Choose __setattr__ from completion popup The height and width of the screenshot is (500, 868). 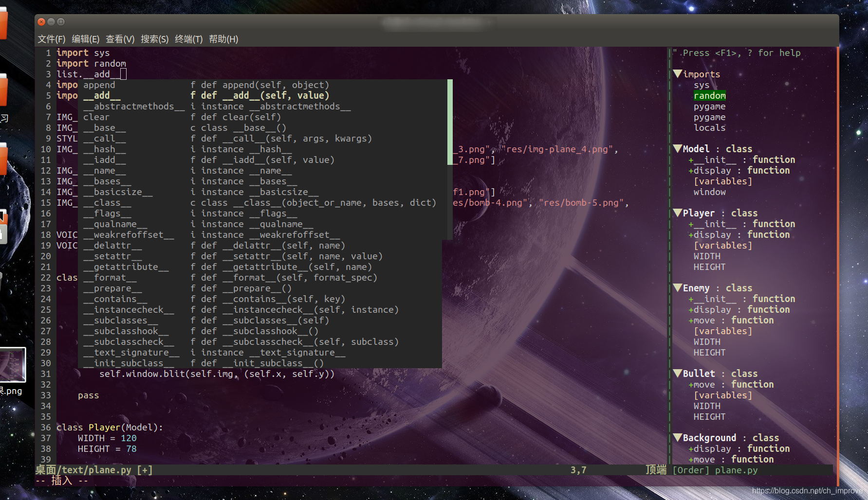tap(260, 256)
